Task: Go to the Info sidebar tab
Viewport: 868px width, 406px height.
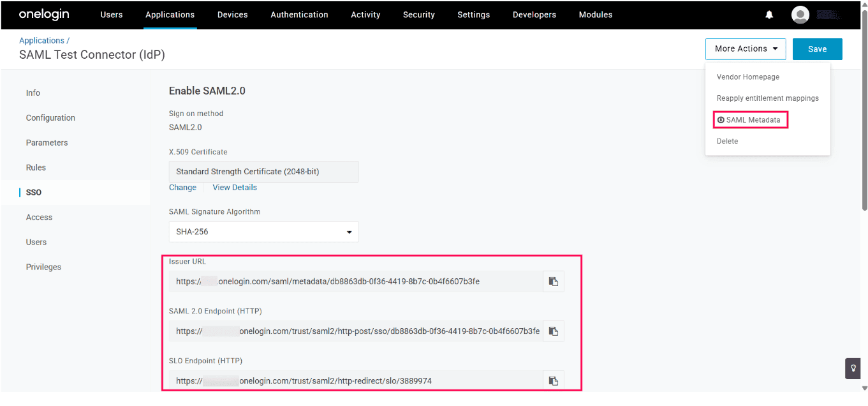Action: coord(33,93)
